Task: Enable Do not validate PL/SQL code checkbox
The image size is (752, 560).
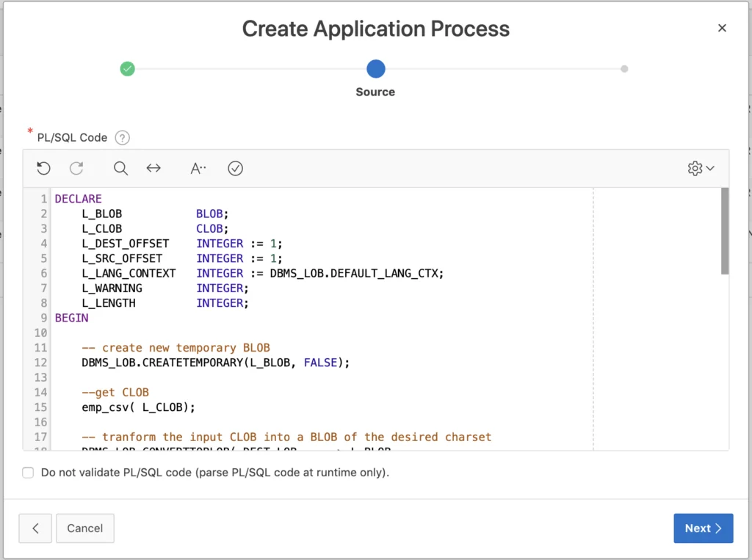Action: click(28, 473)
